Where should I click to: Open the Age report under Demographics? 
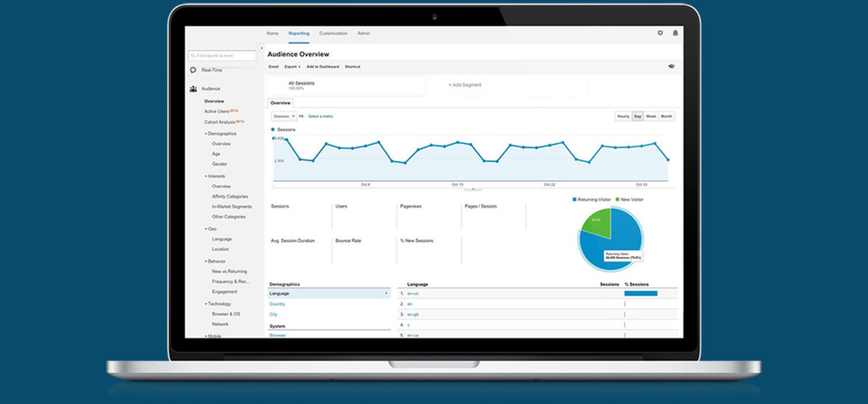[x=216, y=154]
